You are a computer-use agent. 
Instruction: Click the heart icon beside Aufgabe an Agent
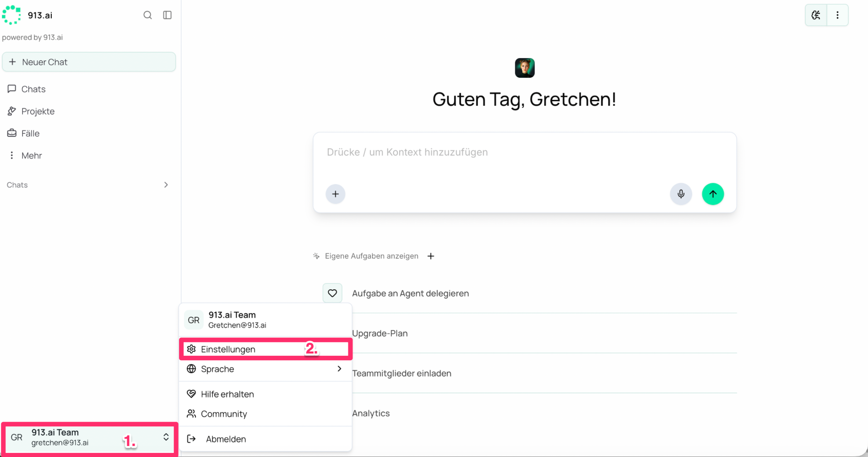coord(332,293)
